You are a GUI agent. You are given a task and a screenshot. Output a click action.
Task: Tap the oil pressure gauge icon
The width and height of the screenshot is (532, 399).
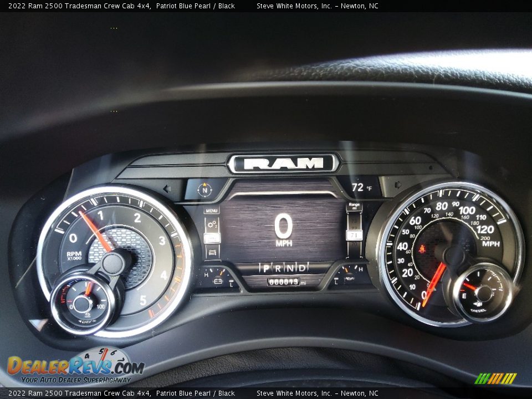pos(349,279)
